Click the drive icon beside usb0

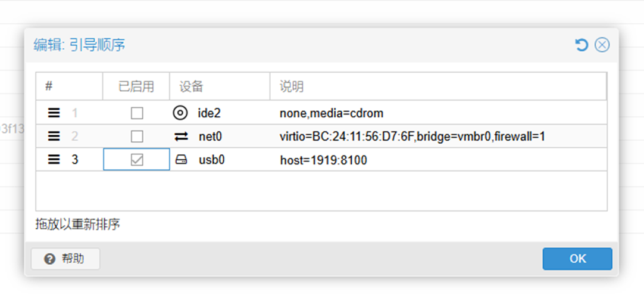[x=181, y=160]
